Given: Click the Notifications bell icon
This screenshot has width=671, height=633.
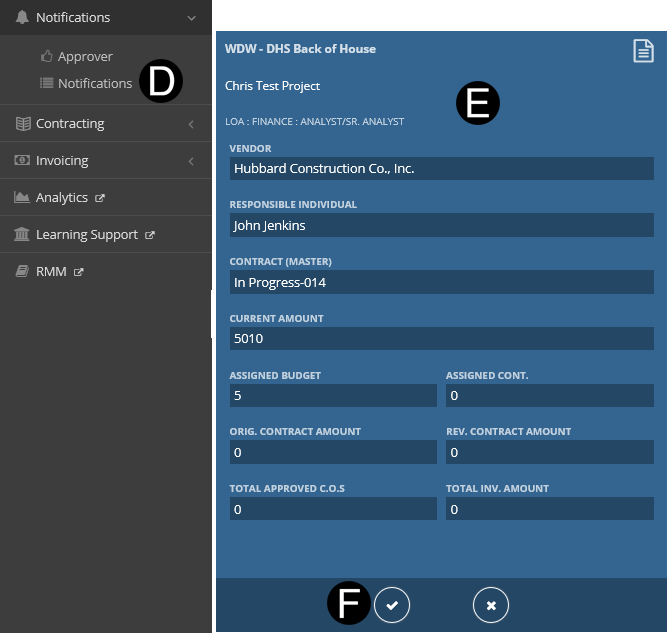Looking at the screenshot, I should pyautogui.click(x=22, y=17).
